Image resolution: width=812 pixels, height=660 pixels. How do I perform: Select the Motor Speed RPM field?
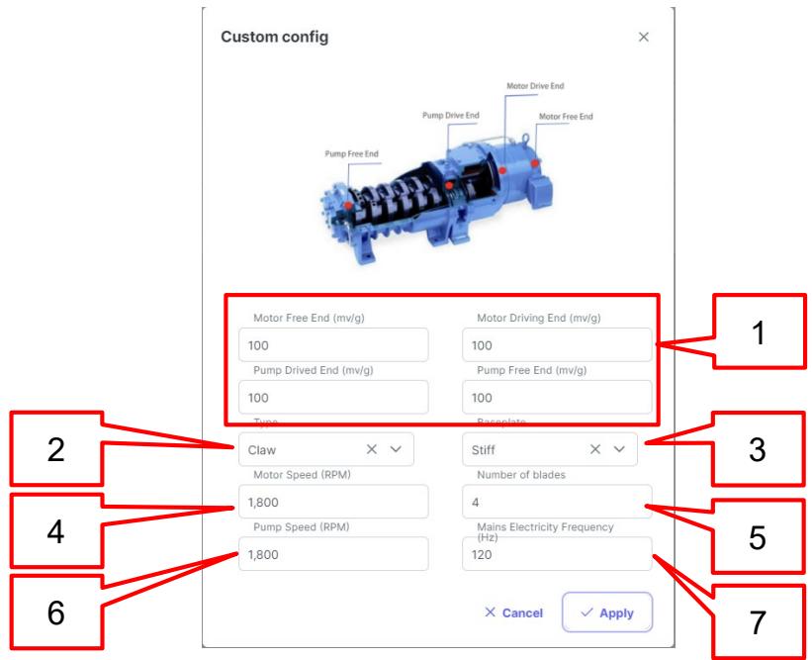click(x=333, y=502)
